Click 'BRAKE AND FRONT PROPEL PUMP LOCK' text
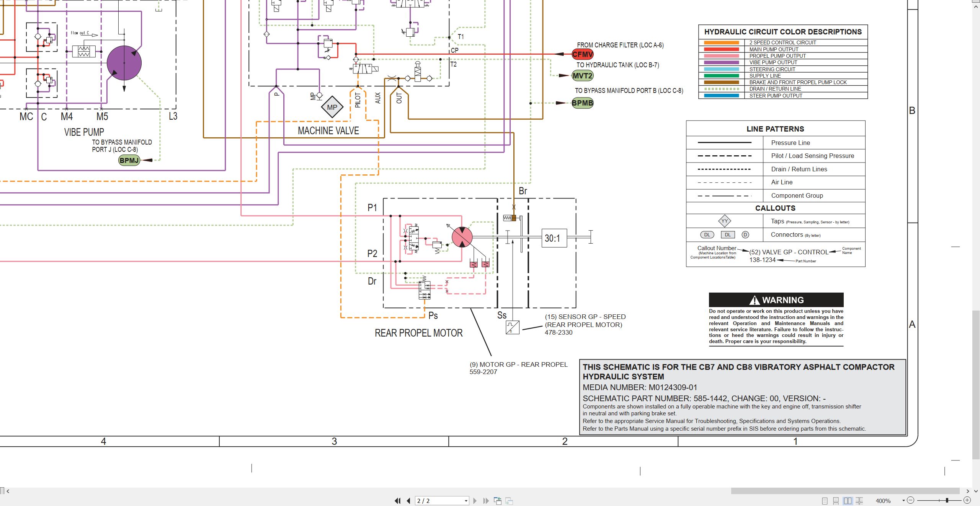 tap(798, 82)
